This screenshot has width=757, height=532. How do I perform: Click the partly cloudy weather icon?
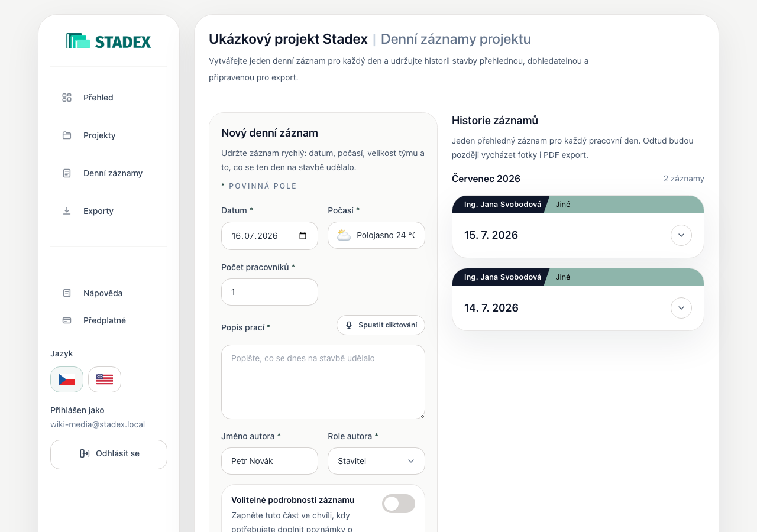click(x=344, y=235)
